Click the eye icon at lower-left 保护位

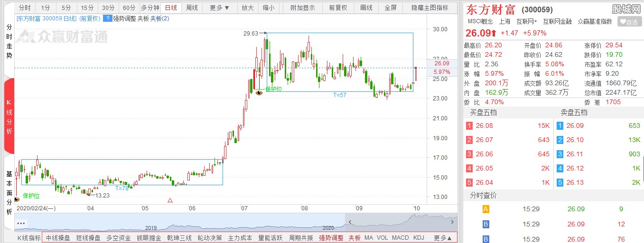pyautogui.click(x=17, y=199)
